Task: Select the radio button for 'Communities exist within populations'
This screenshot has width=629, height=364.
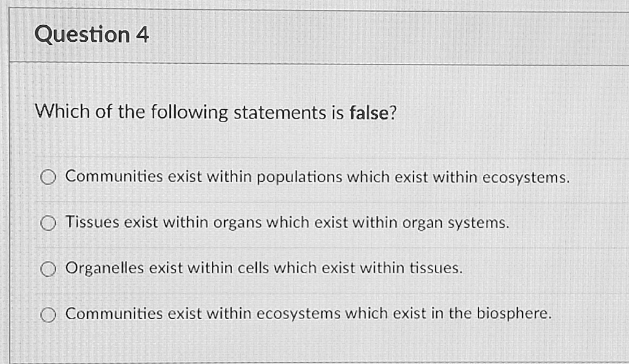Action: click(49, 178)
